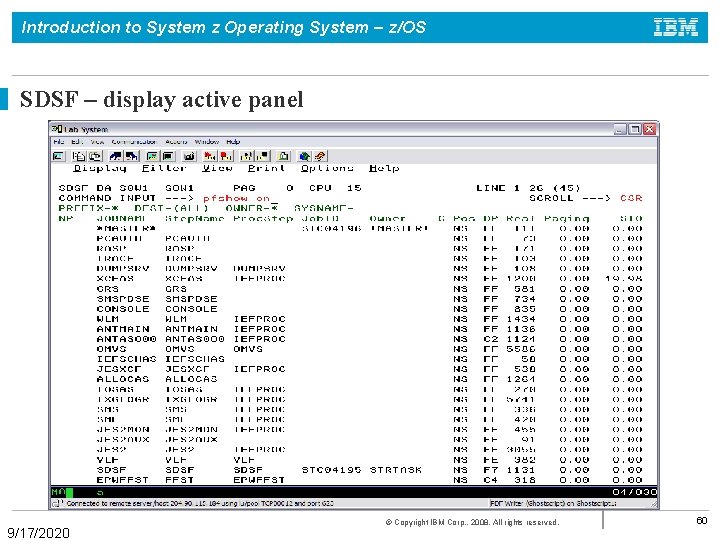Click the Play Macro red toolbar icon
The height and width of the screenshot is (540, 720).
(x=210, y=156)
